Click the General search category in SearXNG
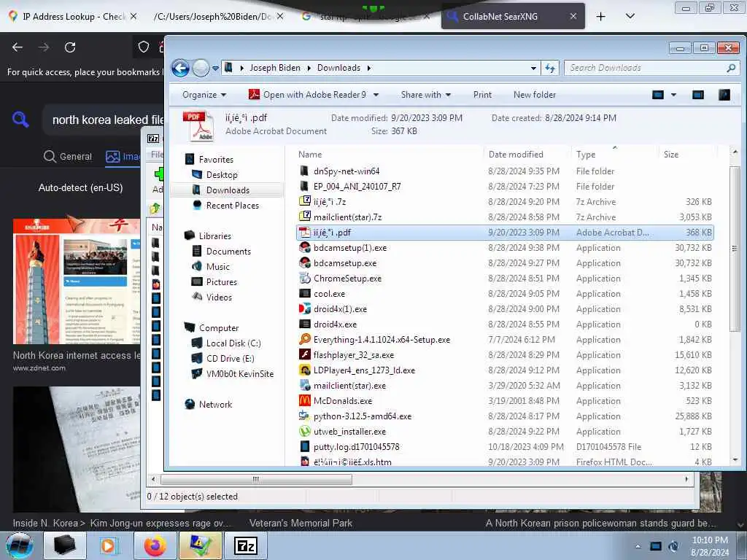Screen dimensions: 747x560 [x=68, y=156]
